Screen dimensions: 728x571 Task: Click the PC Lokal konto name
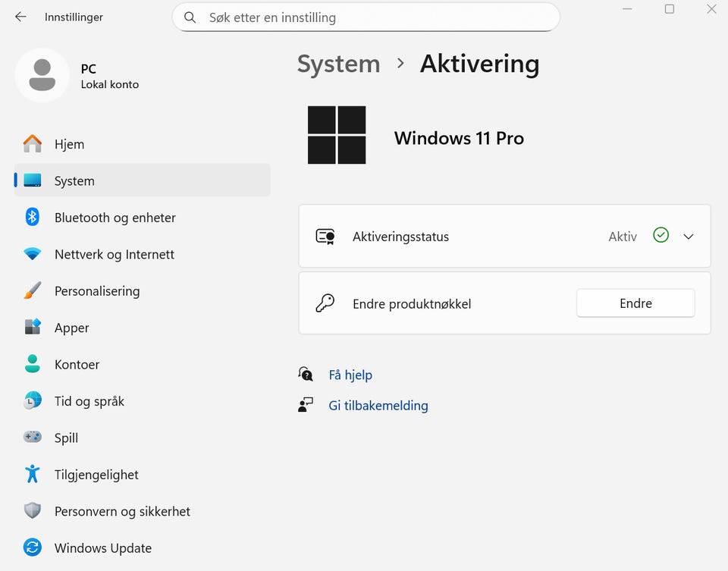click(109, 76)
